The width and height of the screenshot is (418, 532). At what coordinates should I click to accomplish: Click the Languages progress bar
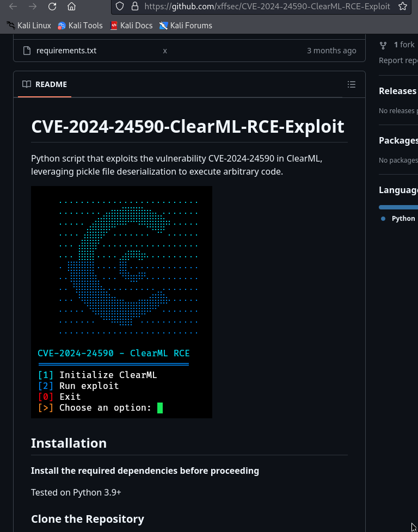point(398,207)
